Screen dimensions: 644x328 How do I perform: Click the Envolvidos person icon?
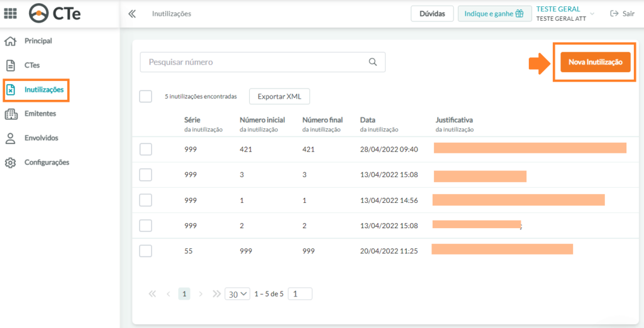10,138
